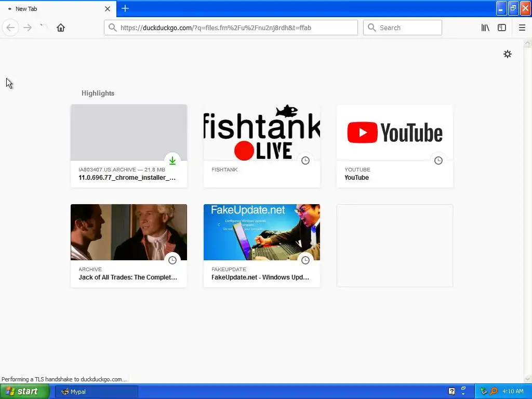Open the fishtank LIVE thumbnail
The width and height of the screenshot is (532, 399).
[262, 132]
